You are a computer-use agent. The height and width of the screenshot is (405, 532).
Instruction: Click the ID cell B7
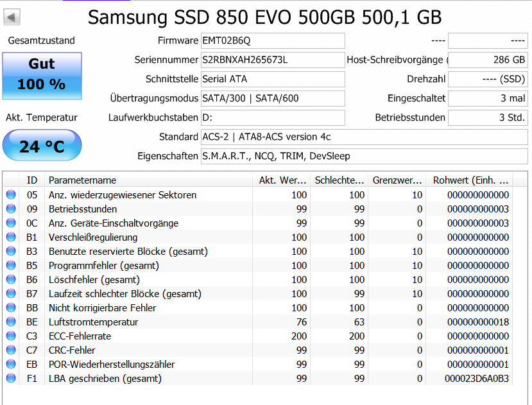(32, 294)
